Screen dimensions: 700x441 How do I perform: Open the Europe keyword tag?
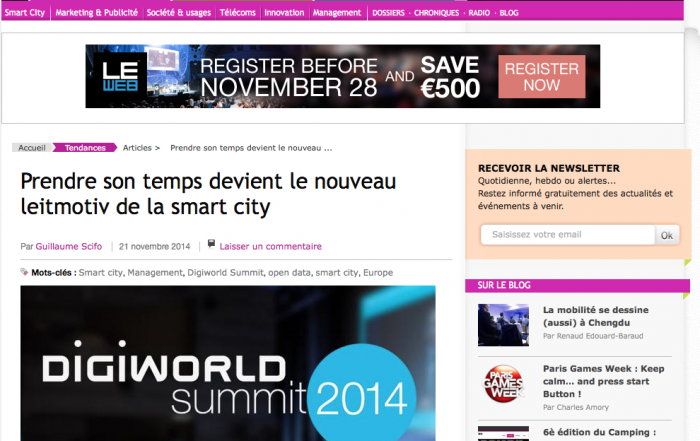pyautogui.click(x=378, y=272)
